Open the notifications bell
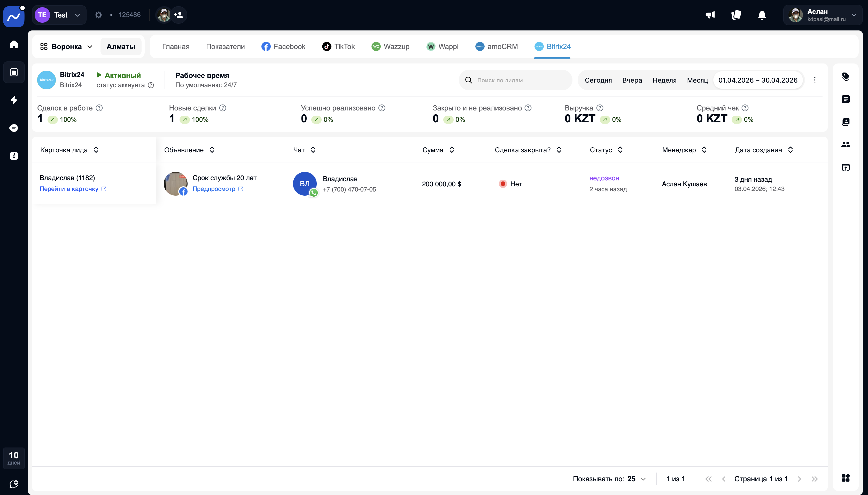The width and height of the screenshot is (868, 495). 762,15
